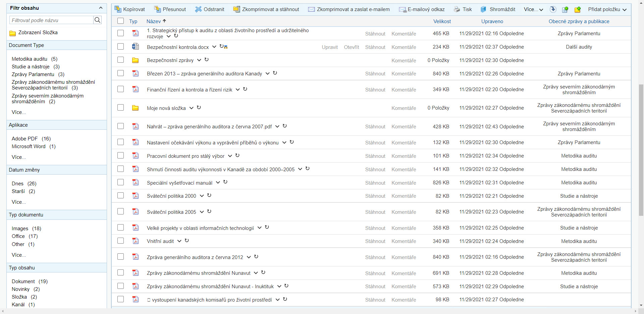Image resolution: width=644 pixels, height=314 pixels.
Task: Sort by the Velikost column header
Action: [442, 21]
